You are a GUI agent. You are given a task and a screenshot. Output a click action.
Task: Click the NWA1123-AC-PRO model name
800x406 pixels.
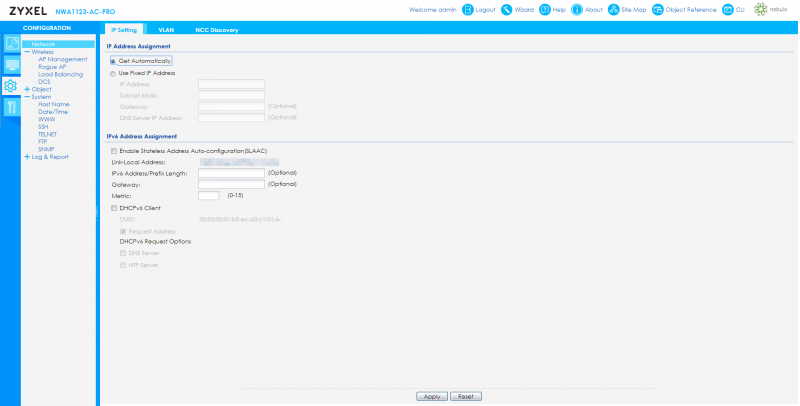[85, 12]
